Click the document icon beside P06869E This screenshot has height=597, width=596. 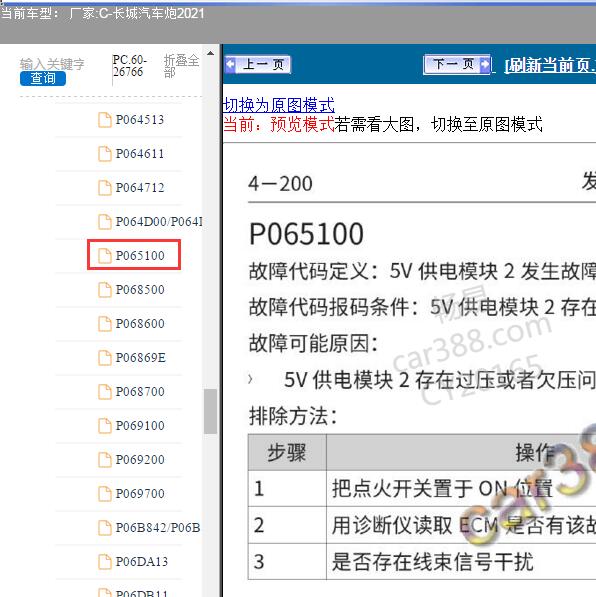(105, 358)
